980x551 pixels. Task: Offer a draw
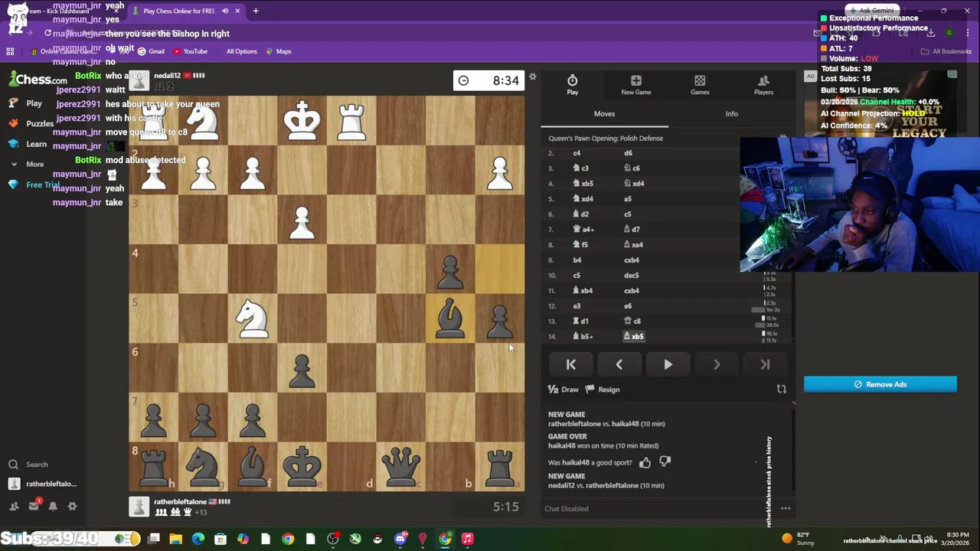coord(563,390)
